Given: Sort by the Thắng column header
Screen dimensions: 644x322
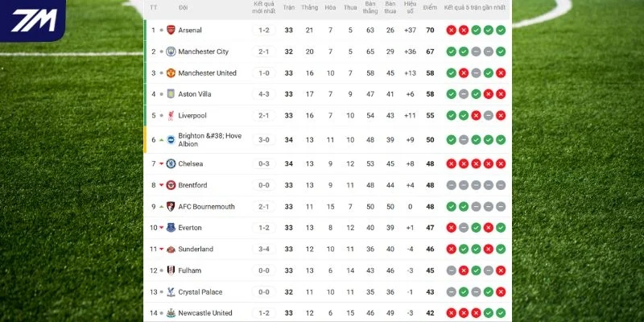Looking at the screenshot, I should click(x=309, y=7).
